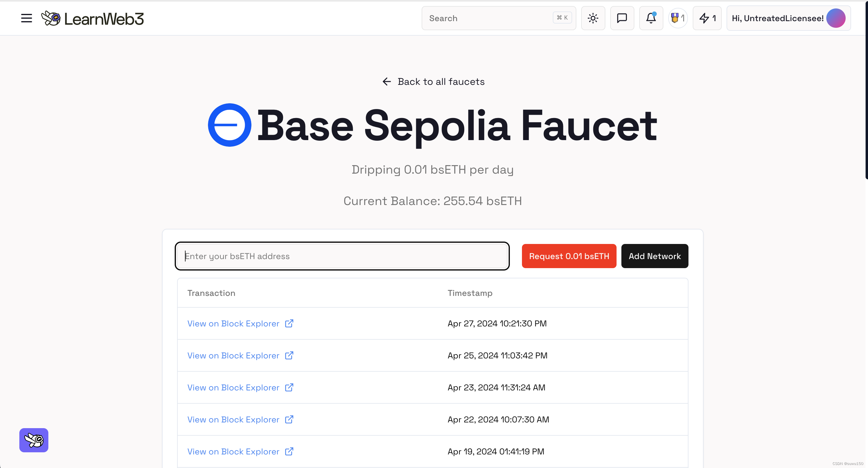Screen dimensions: 868x468
Task: Open the chat messages icon
Action: (622, 18)
